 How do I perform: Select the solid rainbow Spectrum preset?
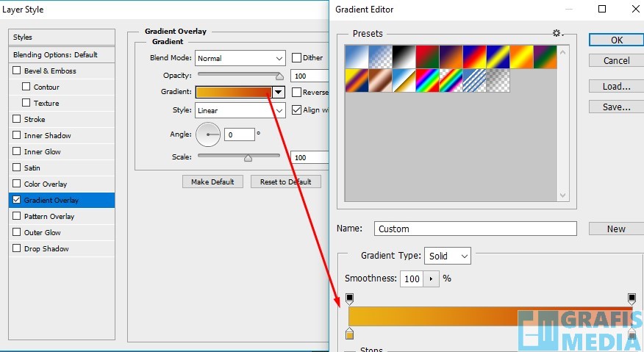[428, 80]
